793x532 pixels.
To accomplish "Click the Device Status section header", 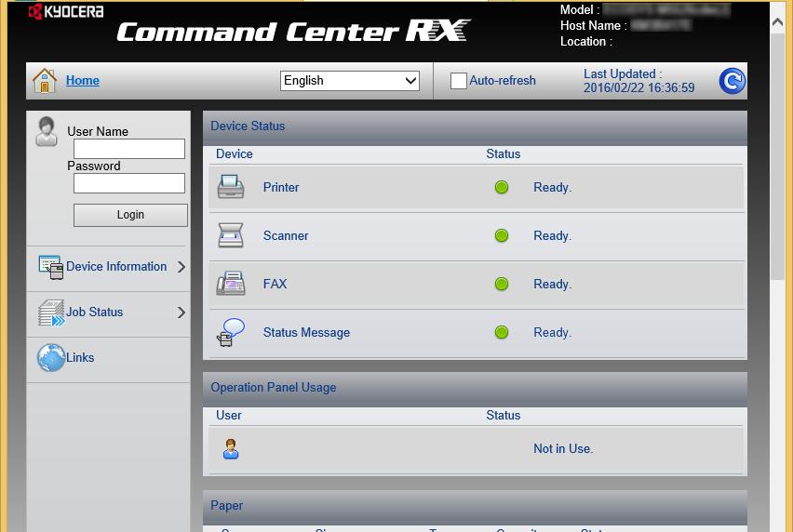I will 475,126.
